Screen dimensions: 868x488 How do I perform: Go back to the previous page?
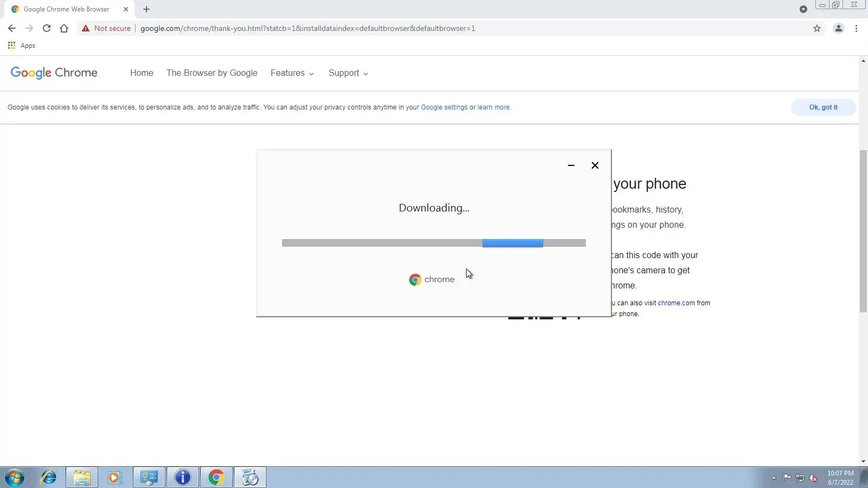coord(12,28)
